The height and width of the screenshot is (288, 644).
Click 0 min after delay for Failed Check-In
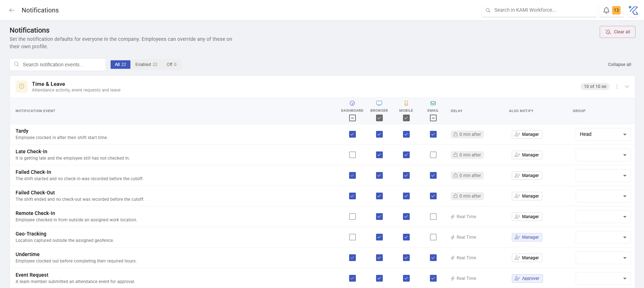(467, 176)
